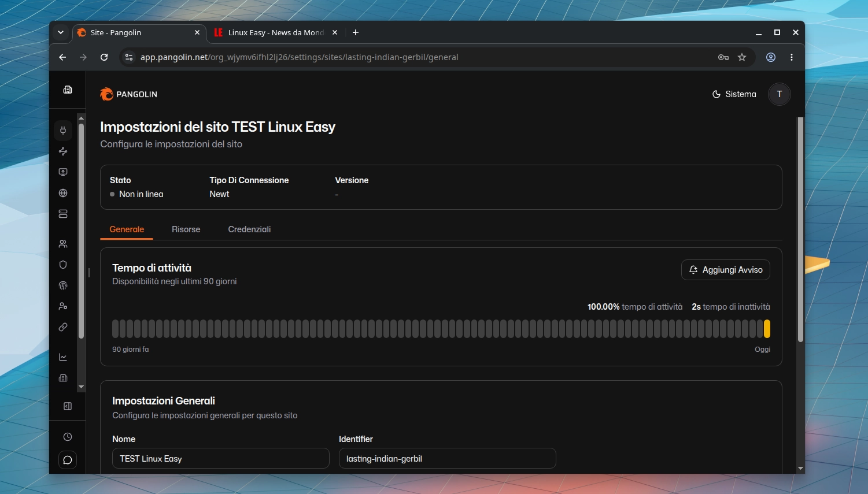The image size is (868, 494).
Task: Click the 'Tempo di attività' card heading
Action: [x=152, y=268]
